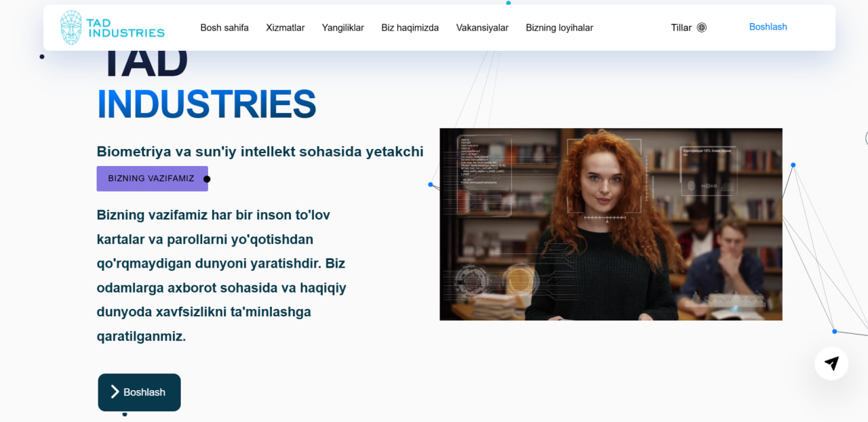Click the large blue INDUSTRIES heading

point(206,104)
